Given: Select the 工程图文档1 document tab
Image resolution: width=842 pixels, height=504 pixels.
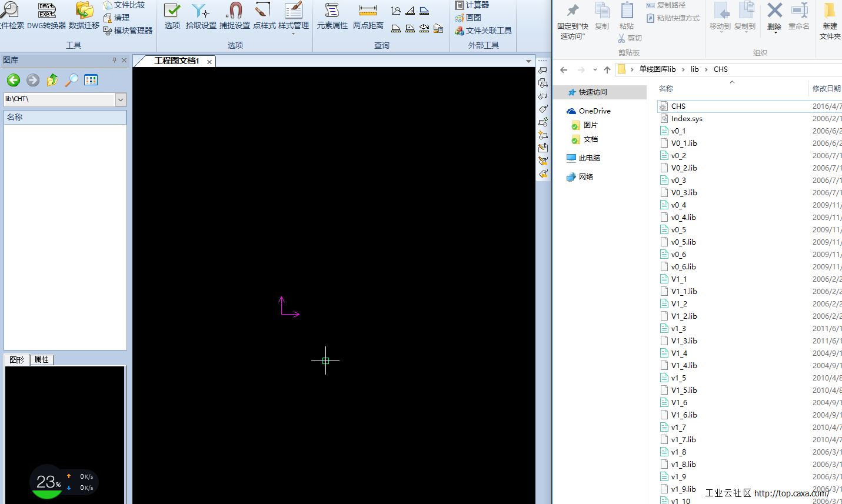Looking at the screenshot, I should click(177, 61).
